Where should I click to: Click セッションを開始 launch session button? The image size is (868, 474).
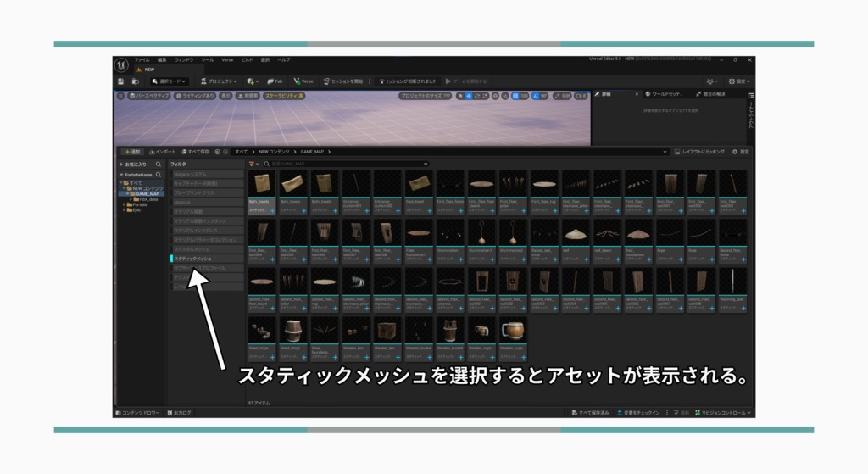click(x=343, y=81)
